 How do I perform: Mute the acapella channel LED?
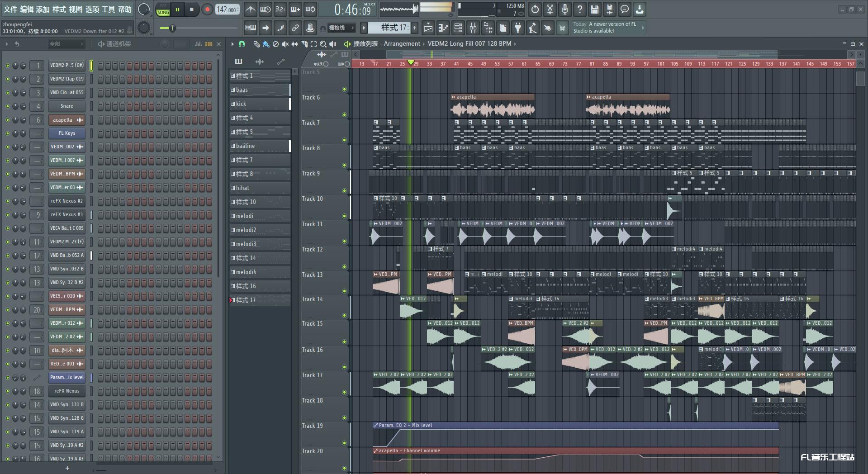pyautogui.click(x=7, y=120)
